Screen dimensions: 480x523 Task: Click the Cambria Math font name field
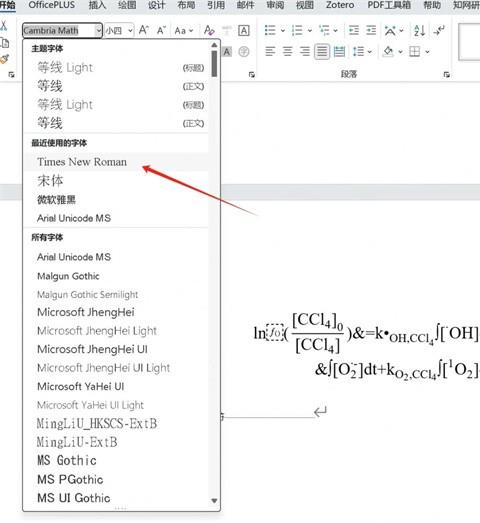59,31
